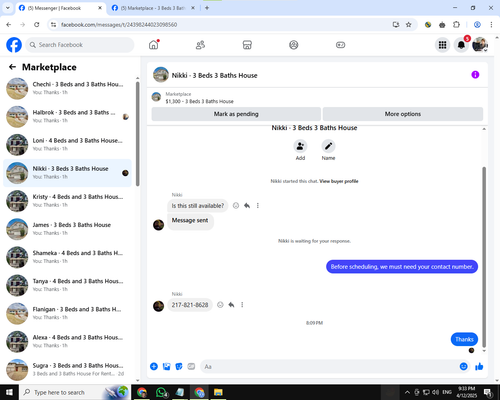Switch to the Marketplace browser tab
The height and width of the screenshot is (400, 500).
[153, 8]
